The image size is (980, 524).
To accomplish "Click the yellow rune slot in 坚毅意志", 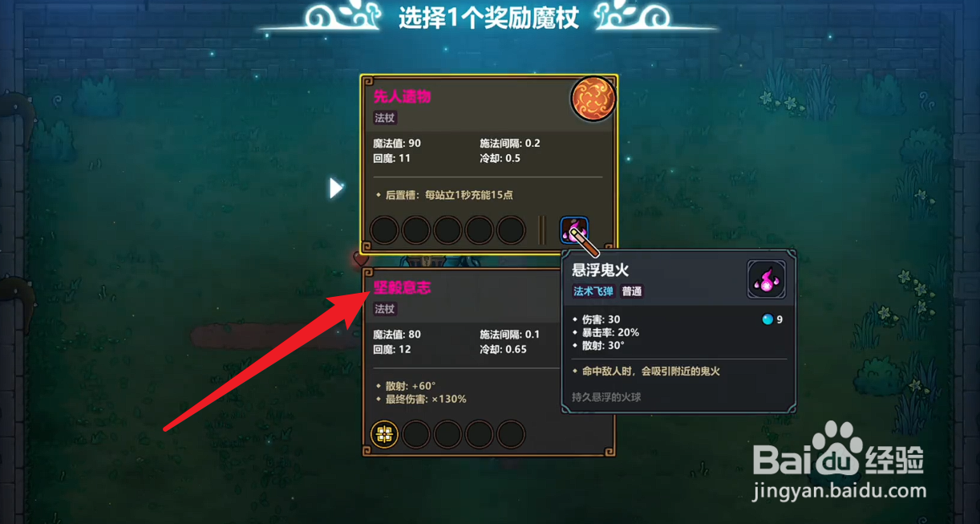I will tap(385, 435).
